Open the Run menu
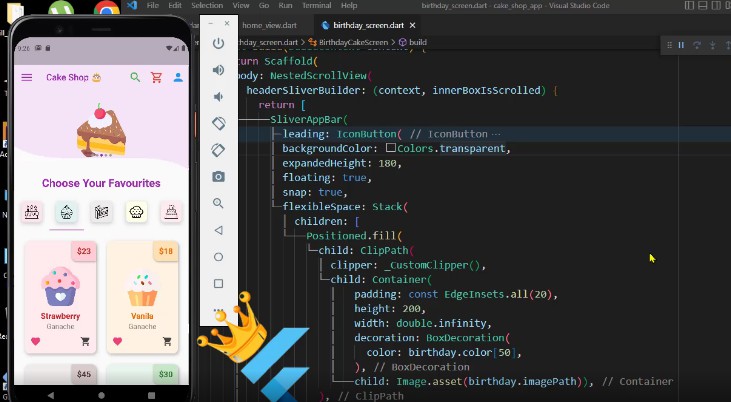The image size is (731, 402). click(x=285, y=6)
